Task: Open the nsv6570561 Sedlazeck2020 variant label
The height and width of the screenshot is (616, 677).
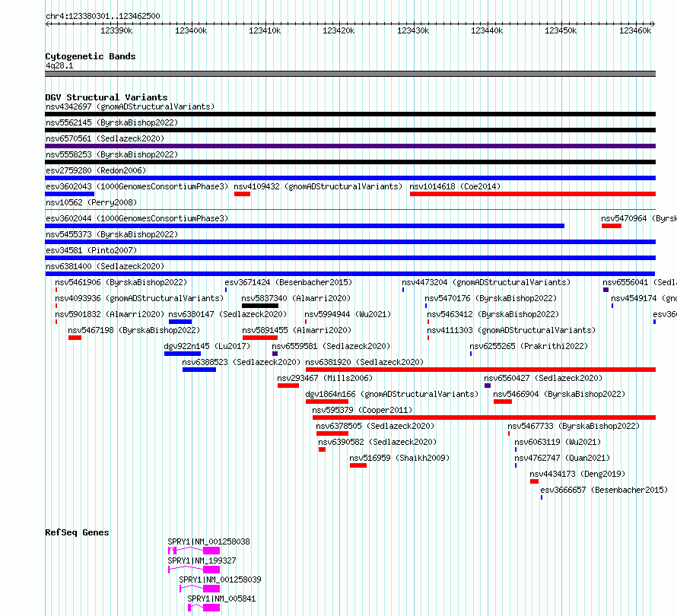Action: click(105, 138)
